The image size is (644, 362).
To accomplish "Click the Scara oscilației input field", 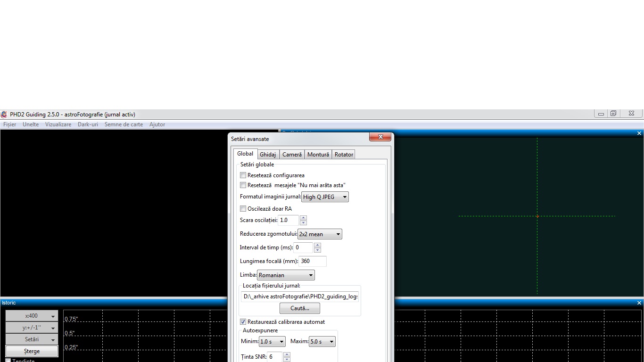I will click(289, 220).
